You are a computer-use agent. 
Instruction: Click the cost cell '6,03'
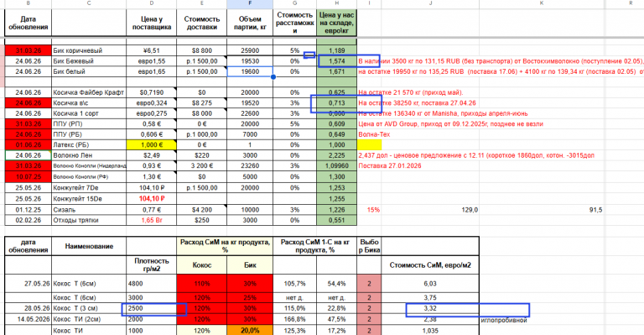point(430,283)
